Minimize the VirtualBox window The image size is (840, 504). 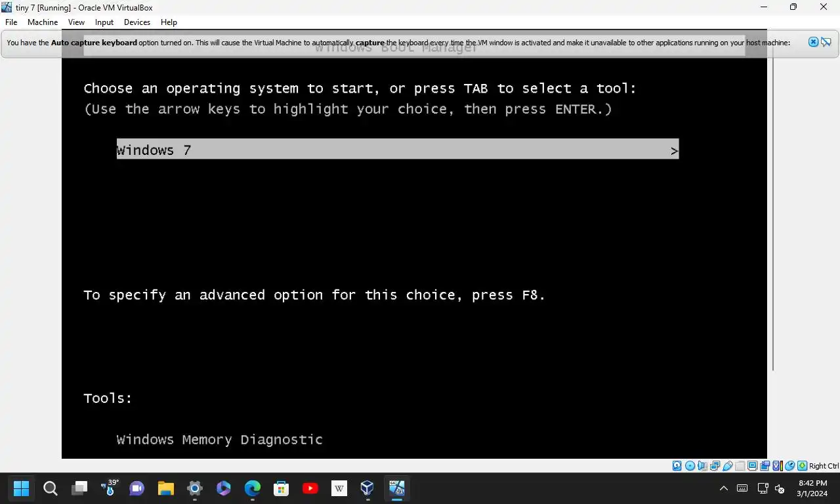coord(764,7)
